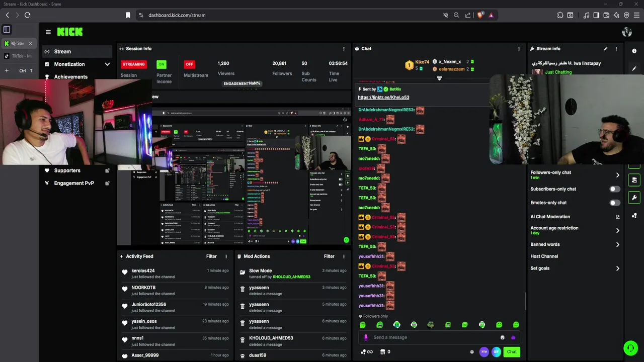The image size is (644, 362).
Task: Click the camera icon in the right sidebar
Action: [634, 179]
